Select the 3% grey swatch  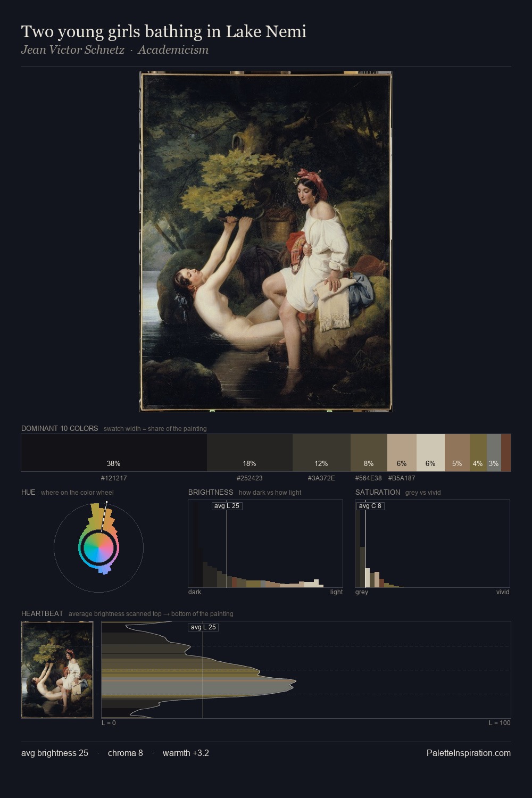(494, 453)
